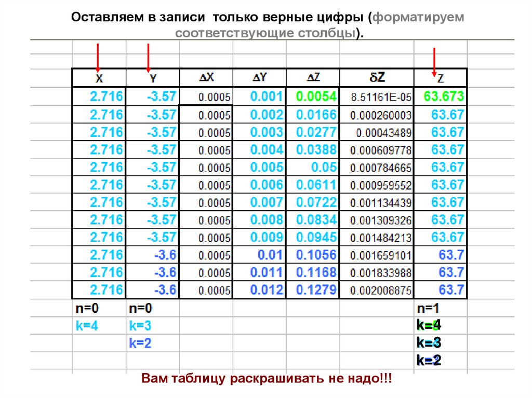Select ΔY cell 0.003
The image size is (532, 398).
click(x=260, y=132)
